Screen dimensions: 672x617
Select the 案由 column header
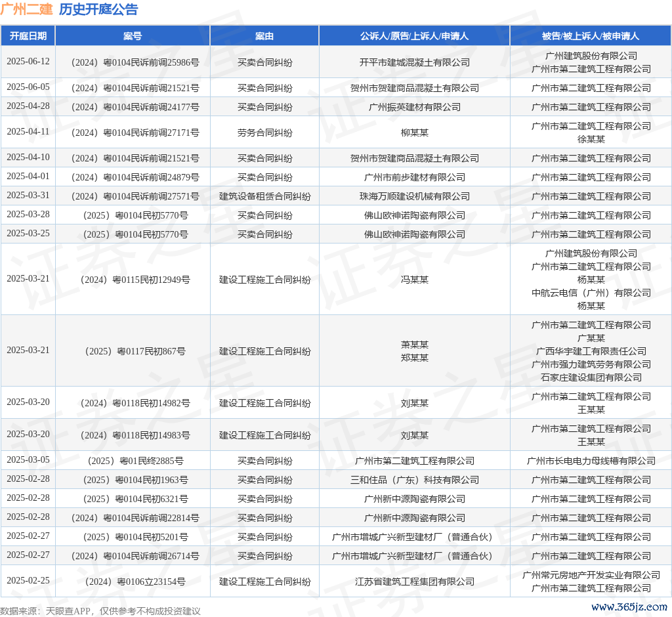coord(264,36)
